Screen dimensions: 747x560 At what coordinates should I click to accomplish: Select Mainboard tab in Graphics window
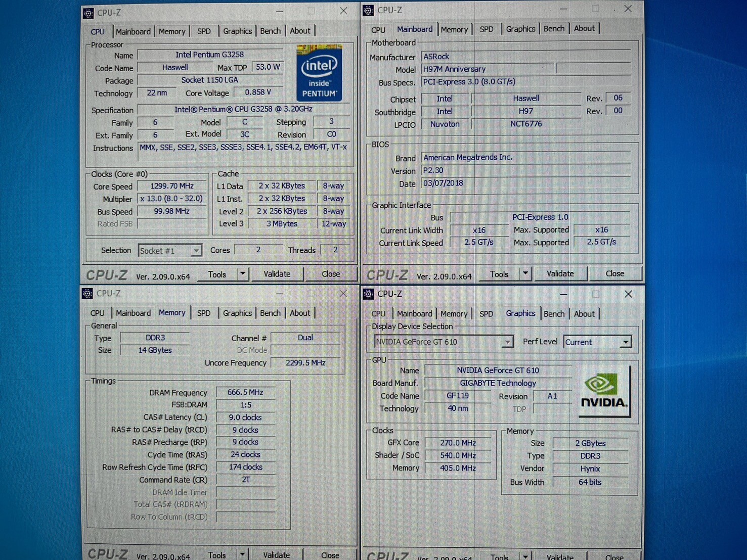click(414, 314)
